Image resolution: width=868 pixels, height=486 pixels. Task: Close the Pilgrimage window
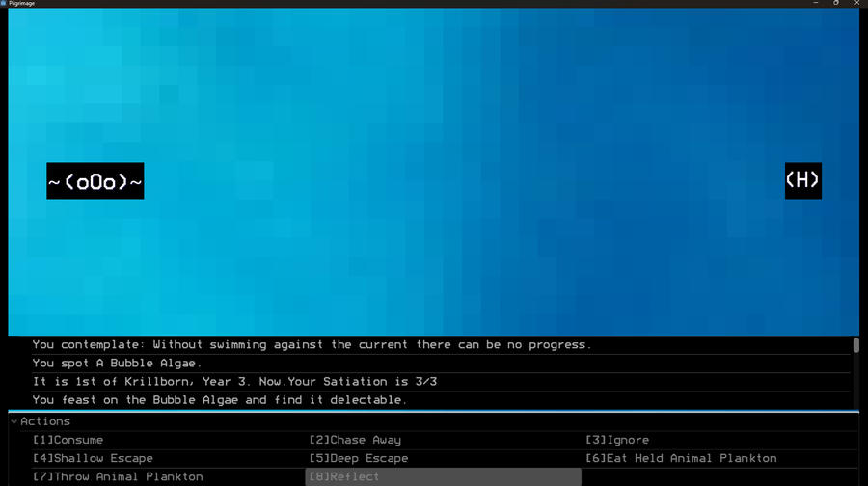pyautogui.click(x=856, y=3)
